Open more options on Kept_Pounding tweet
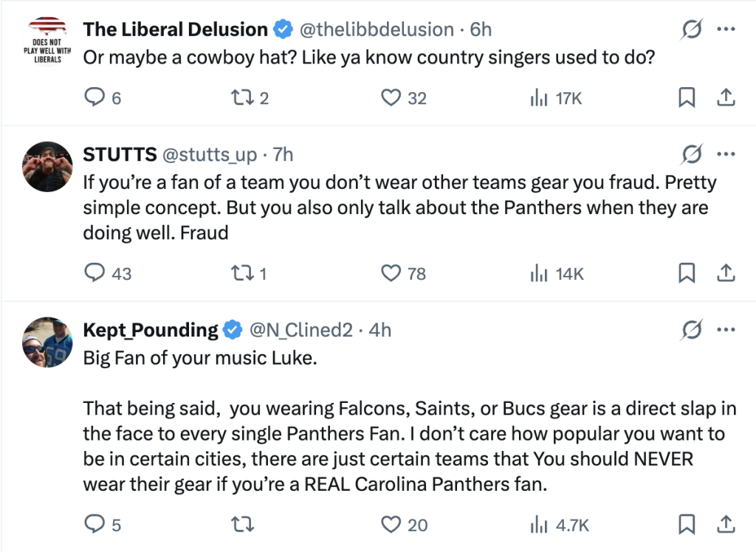 (726, 330)
